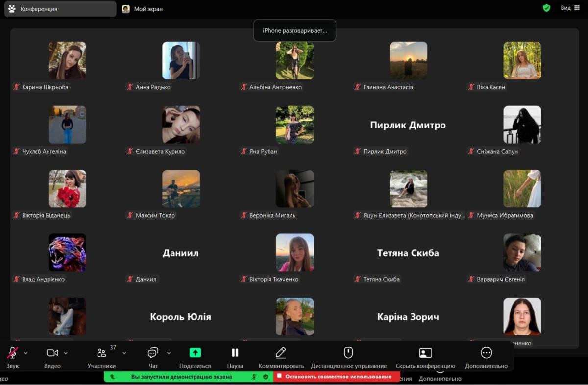
Task: Click Остановить совместное использование button
Action: 337,377
